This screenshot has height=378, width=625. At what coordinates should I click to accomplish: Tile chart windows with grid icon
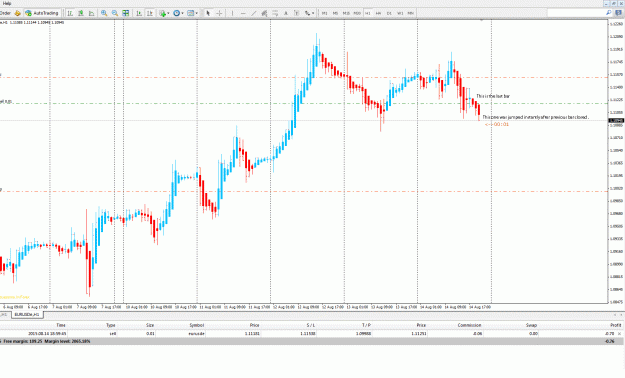coord(126,13)
